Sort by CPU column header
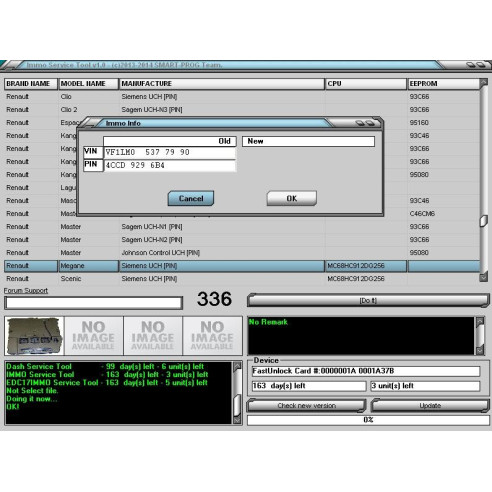492x492 pixels. point(366,84)
